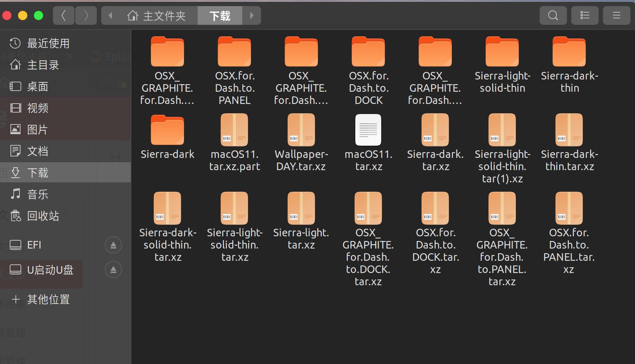
Task: Select the Sierra-light.tar.xz archive
Action: click(301, 221)
